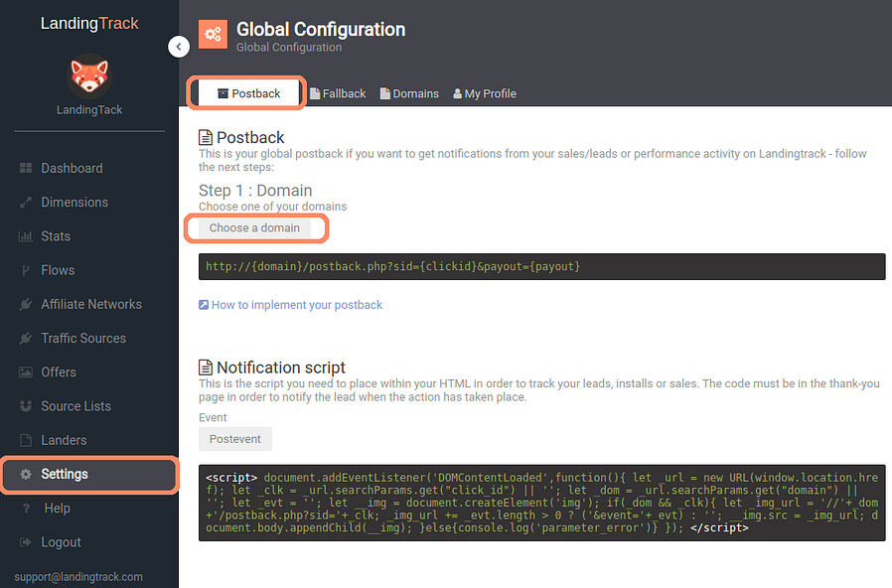Click the Global Configuration page title
892x588 pixels.
click(x=321, y=29)
